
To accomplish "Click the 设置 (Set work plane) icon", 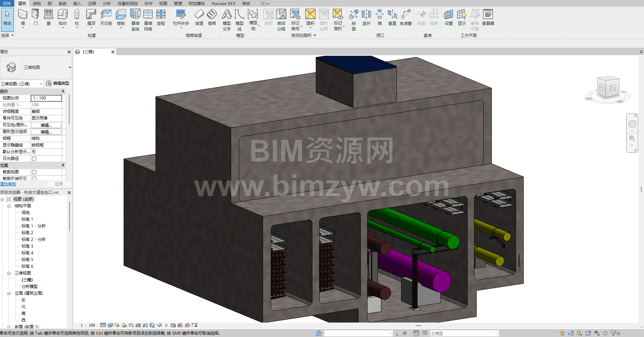I will (x=449, y=17).
